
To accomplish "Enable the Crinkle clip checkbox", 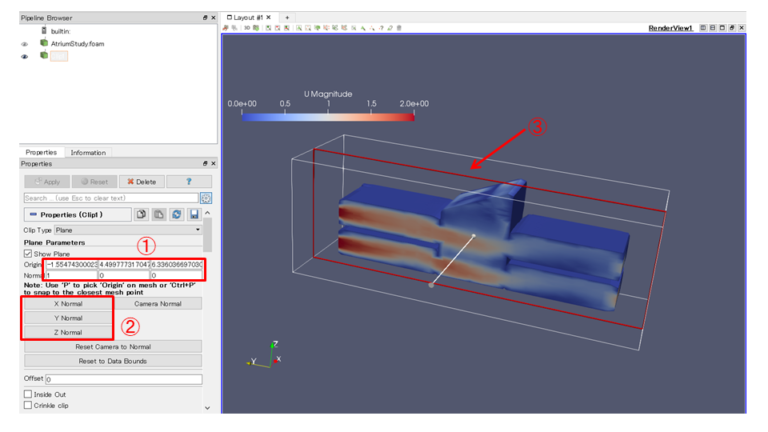I will click(x=28, y=406).
